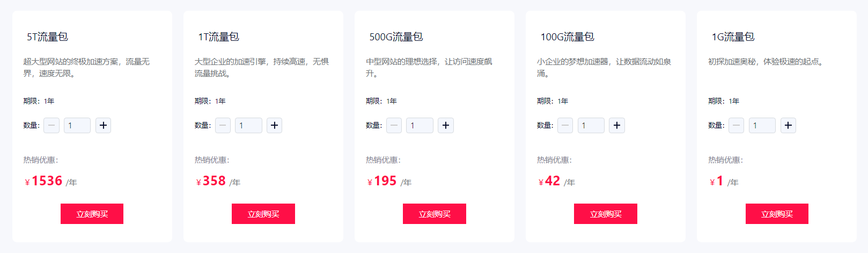Click the minus icon on 1T流量包
The height and width of the screenshot is (253, 868).
223,125
